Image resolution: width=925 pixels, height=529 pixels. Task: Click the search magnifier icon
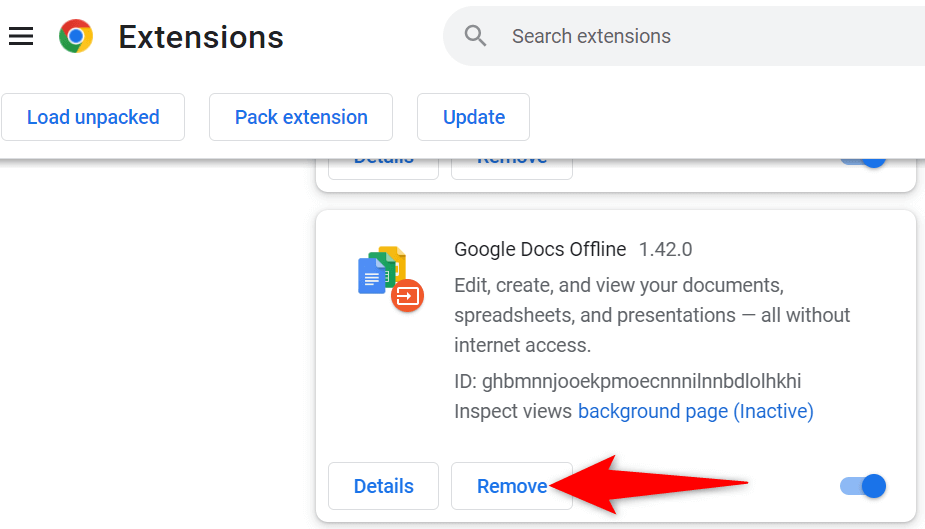pos(476,37)
